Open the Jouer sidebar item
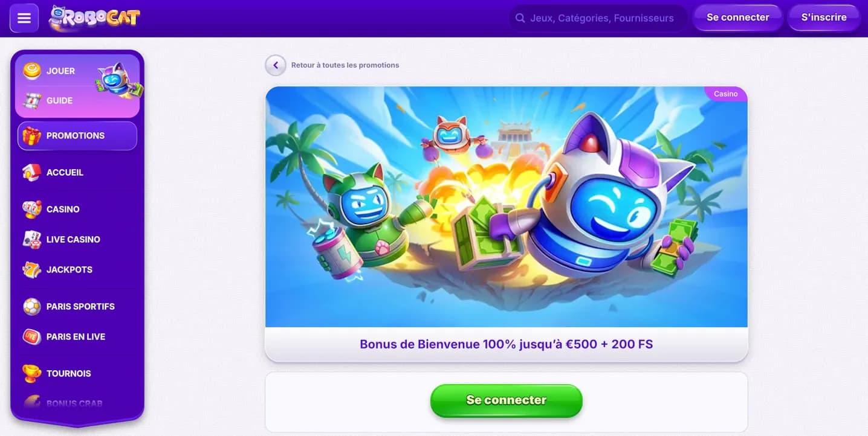The image size is (868, 436). (60, 71)
